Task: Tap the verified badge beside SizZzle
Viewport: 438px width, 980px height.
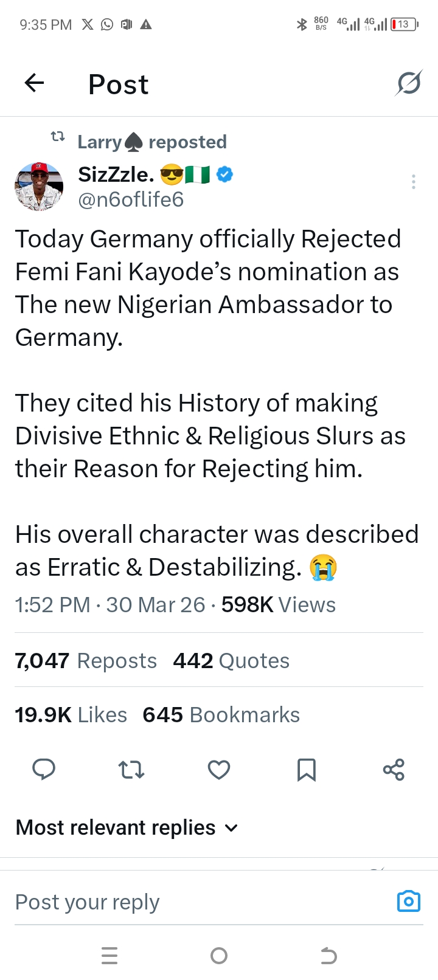Action: (x=224, y=174)
